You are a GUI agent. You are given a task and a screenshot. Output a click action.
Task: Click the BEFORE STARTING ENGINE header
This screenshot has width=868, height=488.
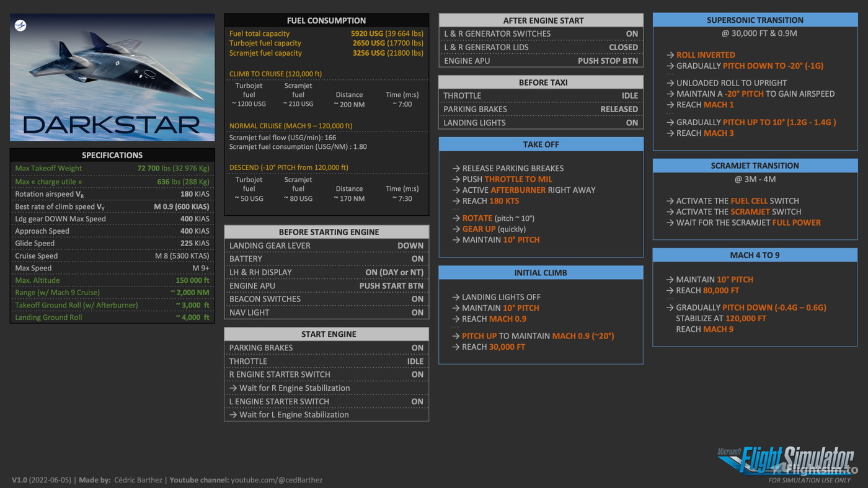point(326,232)
